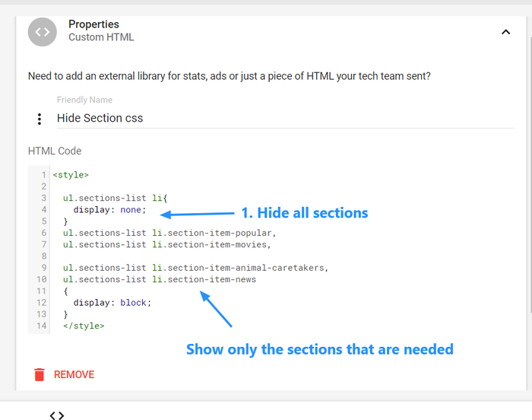Image resolution: width=532 pixels, height=420 pixels.
Task: Click the 'HTML Code' label
Action: (55, 151)
